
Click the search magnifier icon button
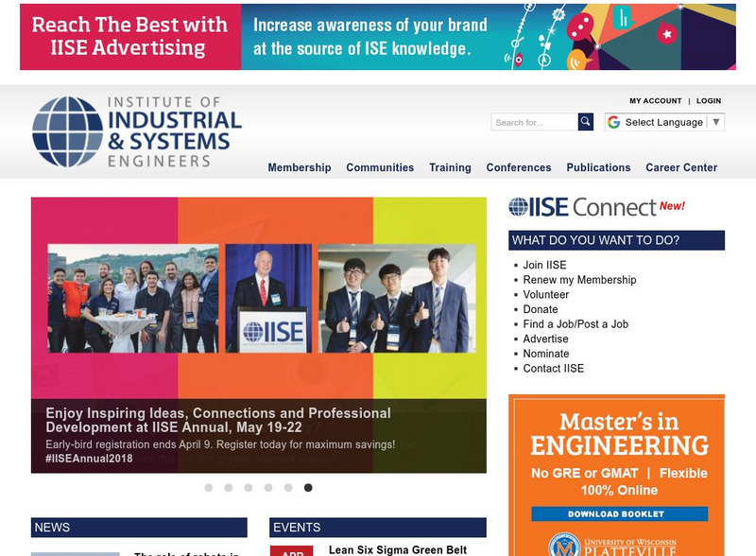(585, 122)
